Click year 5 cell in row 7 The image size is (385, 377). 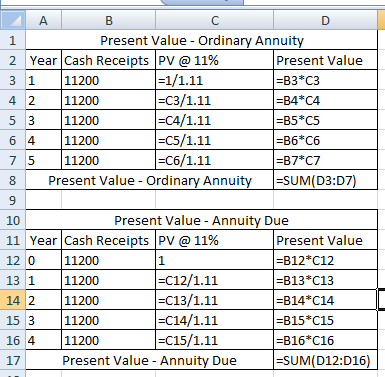44,160
